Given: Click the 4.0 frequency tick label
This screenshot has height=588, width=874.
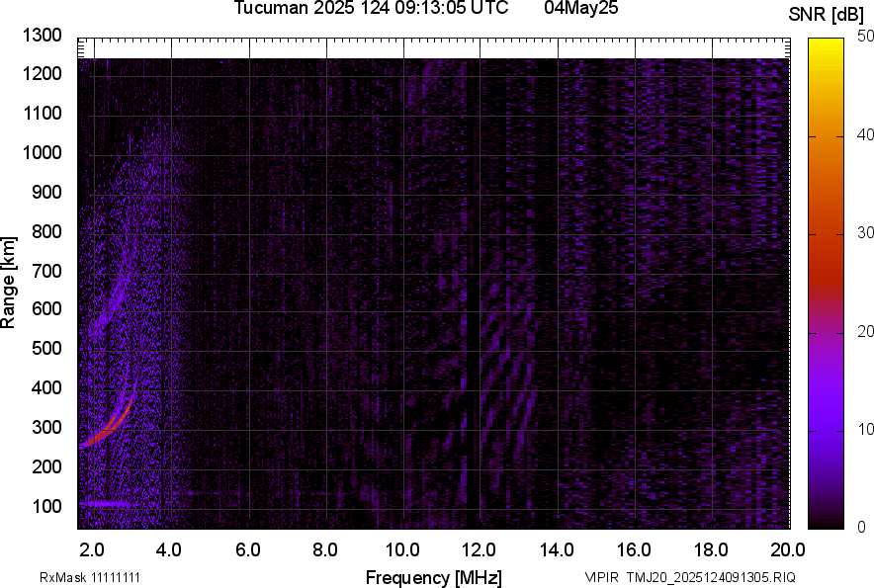Looking at the screenshot, I should tap(169, 550).
